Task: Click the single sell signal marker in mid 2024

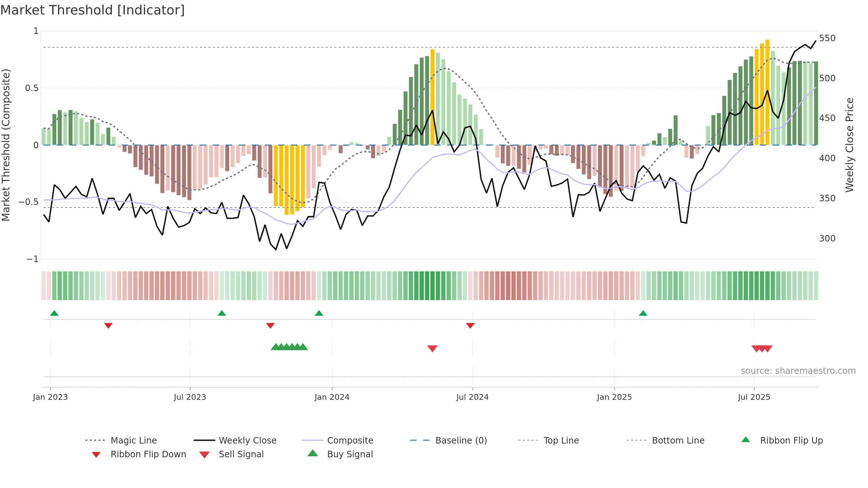Action: coord(433,348)
